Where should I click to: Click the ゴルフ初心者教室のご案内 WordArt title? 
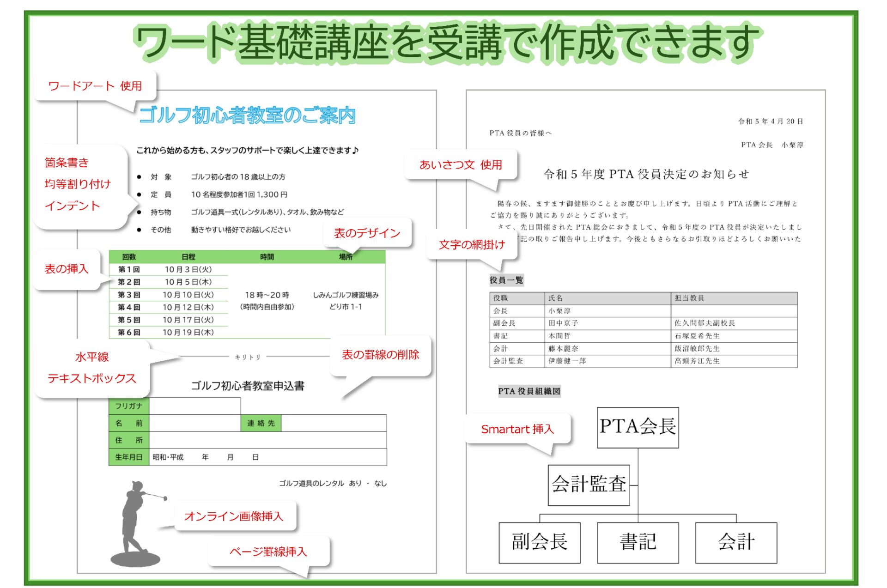click(x=247, y=115)
